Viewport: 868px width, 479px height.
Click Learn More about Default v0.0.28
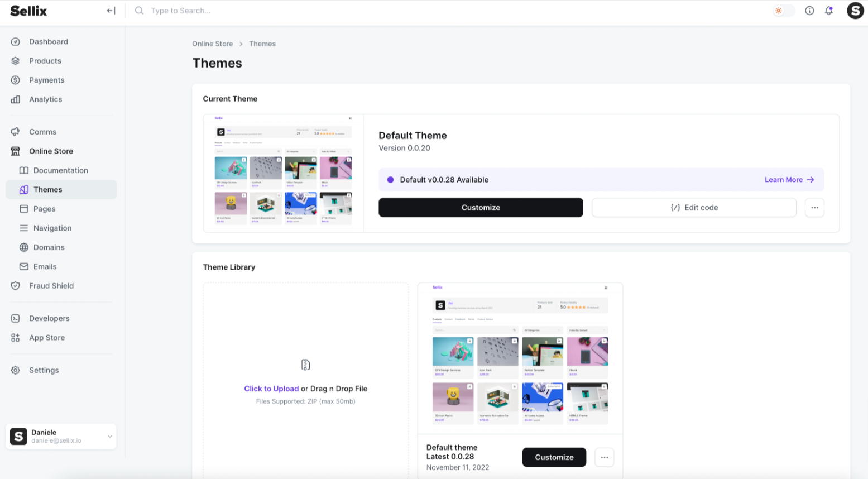(x=789, y=179)
